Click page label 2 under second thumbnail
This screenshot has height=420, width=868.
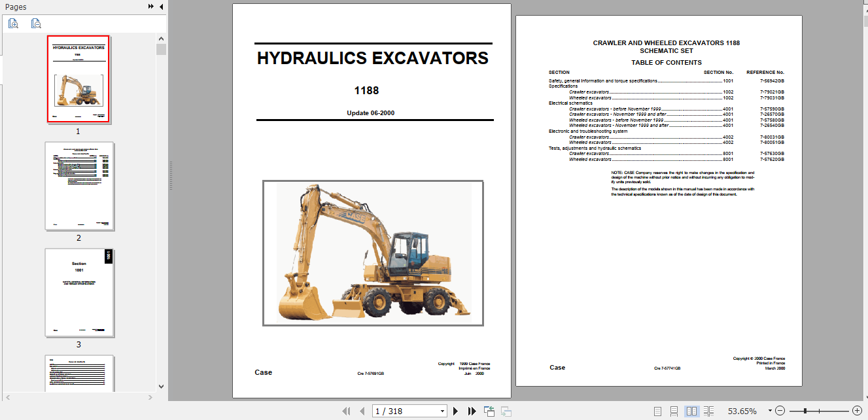[78, 238]
